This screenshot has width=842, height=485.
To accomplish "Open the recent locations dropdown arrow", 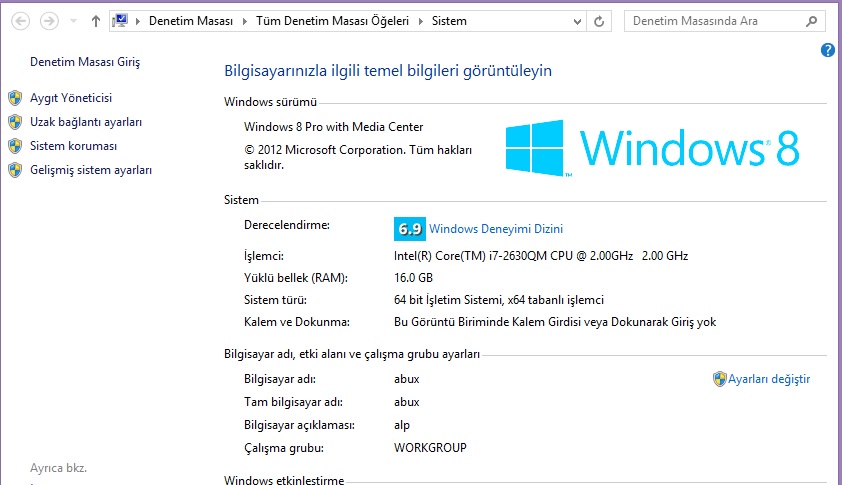I will click(70, 21).
